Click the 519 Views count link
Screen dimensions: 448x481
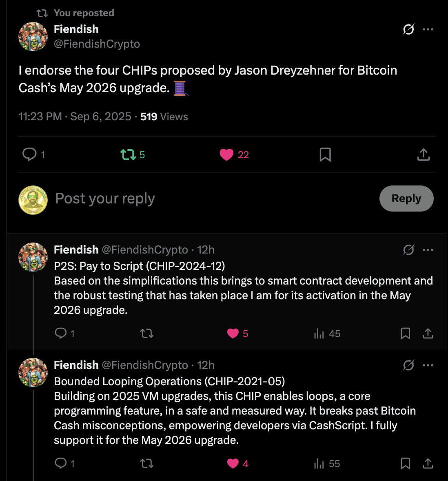164,117
